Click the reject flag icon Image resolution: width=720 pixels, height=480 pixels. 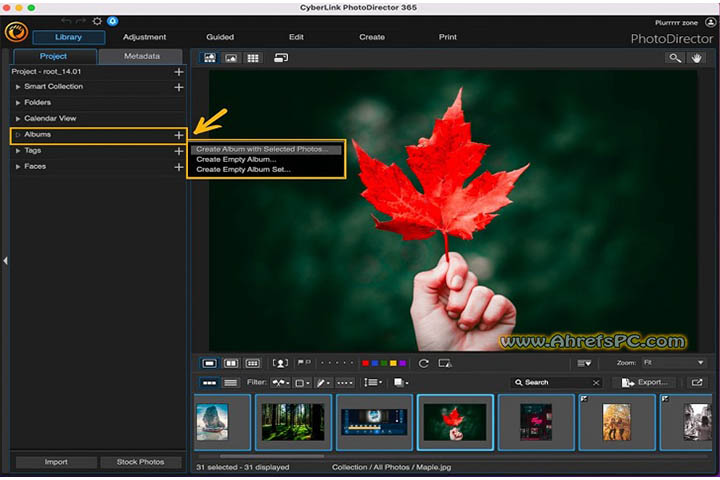308,363
